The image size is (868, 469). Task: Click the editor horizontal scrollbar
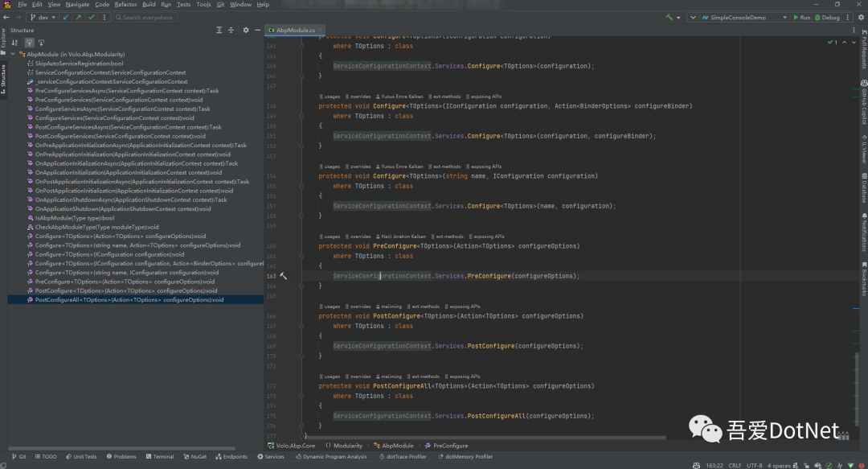[485, 438]
